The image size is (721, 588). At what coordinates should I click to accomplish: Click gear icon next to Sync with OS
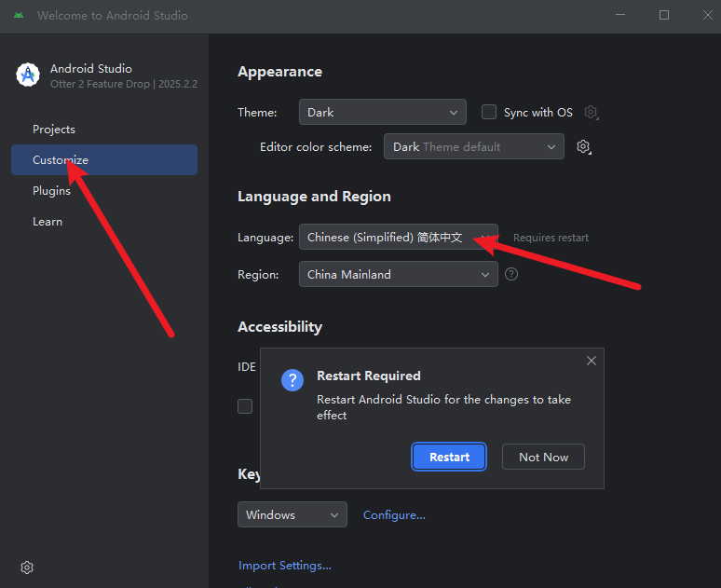pos(591,112)
